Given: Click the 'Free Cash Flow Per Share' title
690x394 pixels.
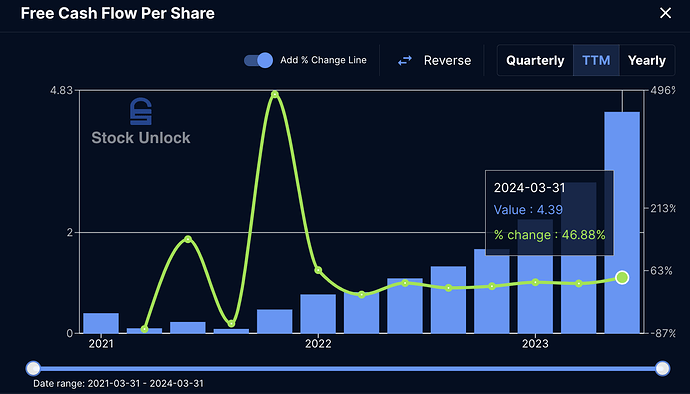Looking at the screenshot, I should (x=117, y=13).
